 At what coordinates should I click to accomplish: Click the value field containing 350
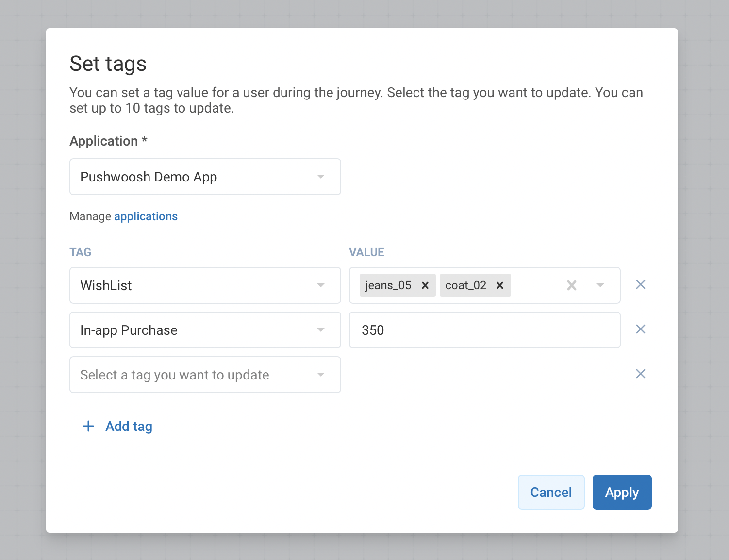(x=484, y=330)
